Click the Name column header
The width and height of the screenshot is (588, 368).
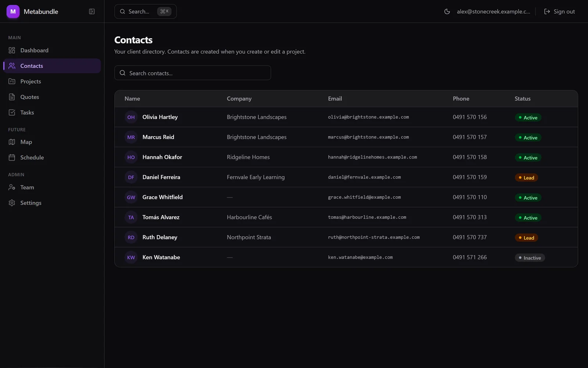point(132,99)
